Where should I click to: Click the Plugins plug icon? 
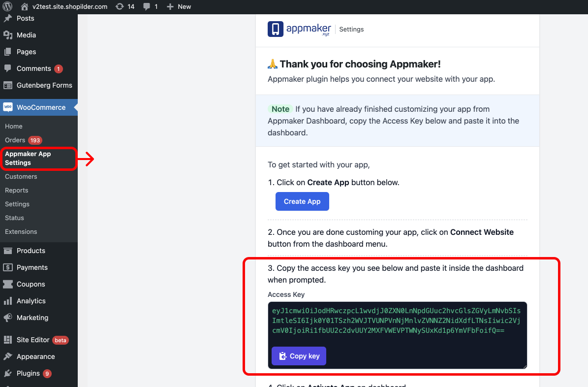(x=8, y=373)
